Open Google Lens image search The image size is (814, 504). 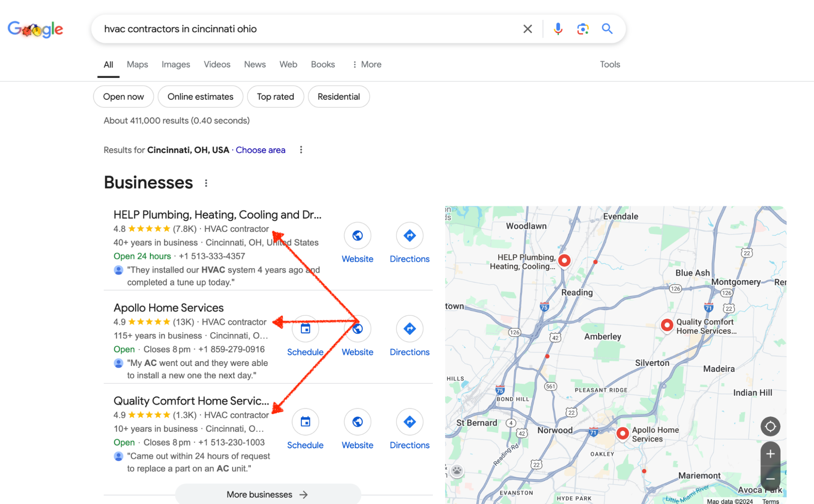pyautogui.click(x=582, y=28)
